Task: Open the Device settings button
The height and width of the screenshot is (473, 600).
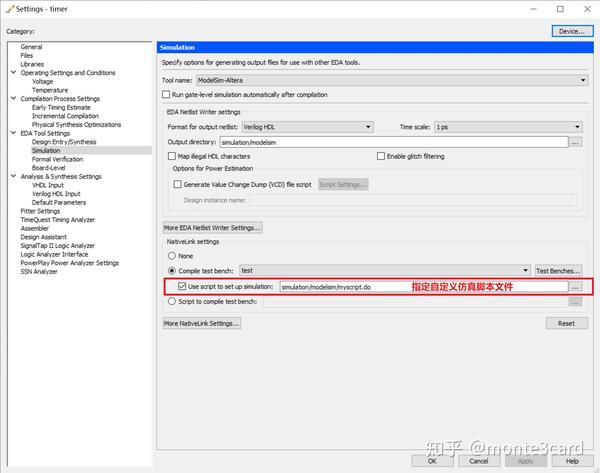Action: click(x=572, y=31)
